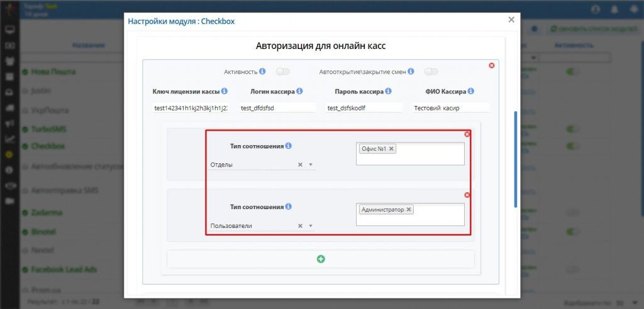Toggle activity switch for Binotel row
The width and height of the screenshot is (644, 309).
tap(572, 232)
